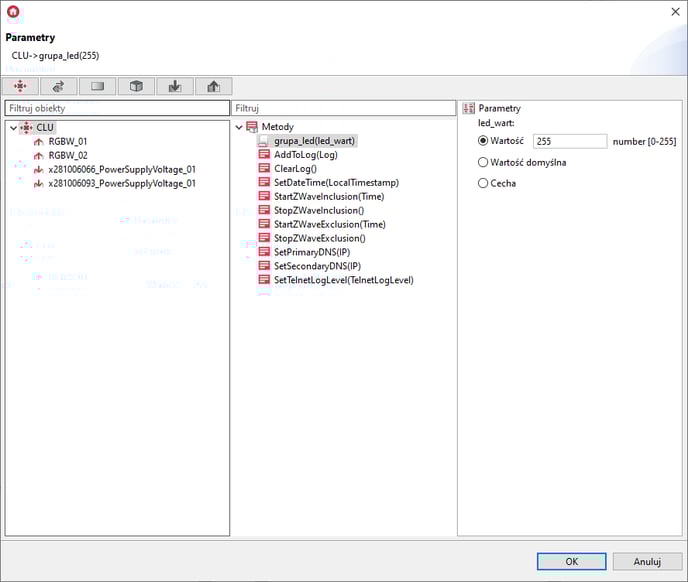Collapse the Metody tree node
The height and width of the screenshot is (582, 688).
coord(239,128)
